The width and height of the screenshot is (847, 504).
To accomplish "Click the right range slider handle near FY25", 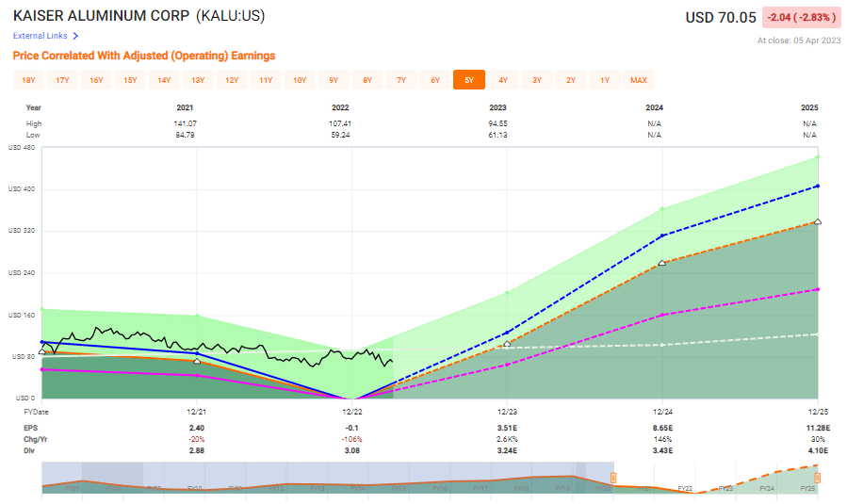I will 817,478.
